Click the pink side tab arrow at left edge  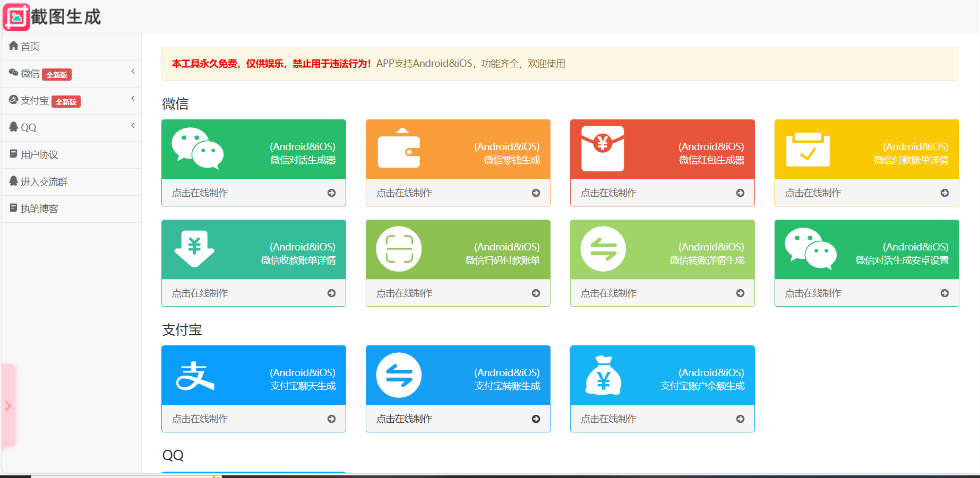8,406
